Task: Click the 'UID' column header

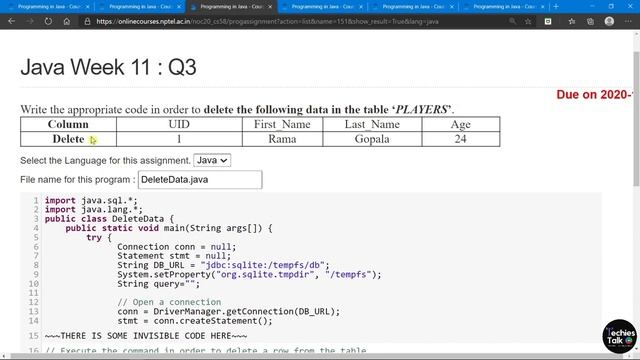Action: tap(179, 124)
